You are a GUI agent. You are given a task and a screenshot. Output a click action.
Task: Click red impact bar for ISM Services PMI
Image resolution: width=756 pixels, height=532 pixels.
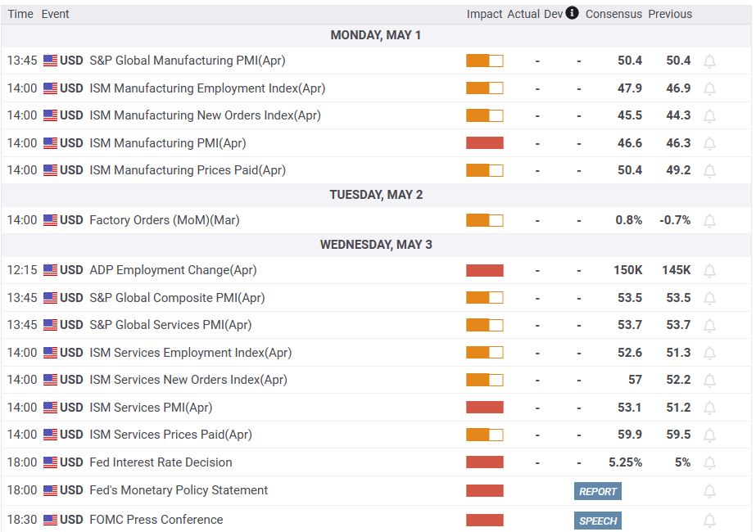(x=484, y=408)
